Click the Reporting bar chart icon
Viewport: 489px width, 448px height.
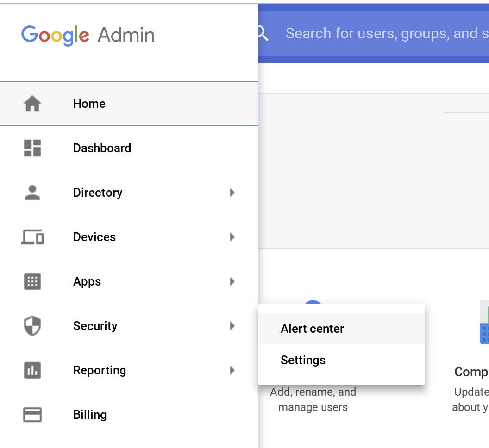pyautogui.click(x=32, y=370)
